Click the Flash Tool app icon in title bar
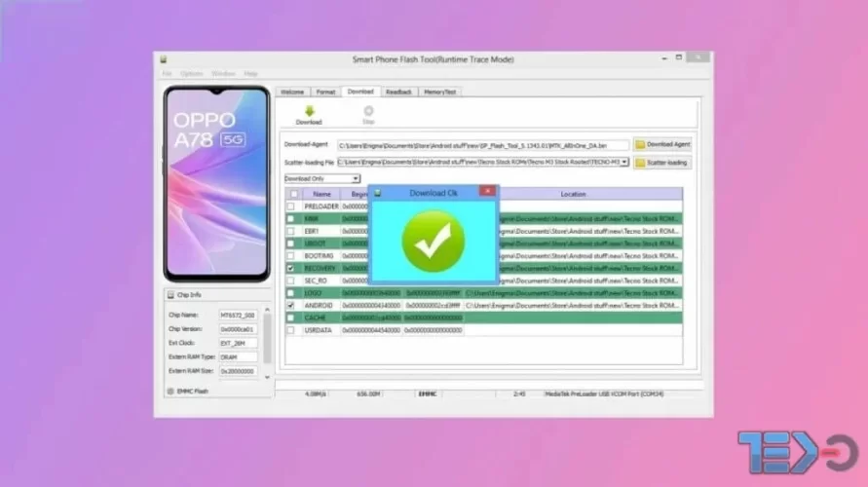The image size is (868, 487). click(164, 59)
